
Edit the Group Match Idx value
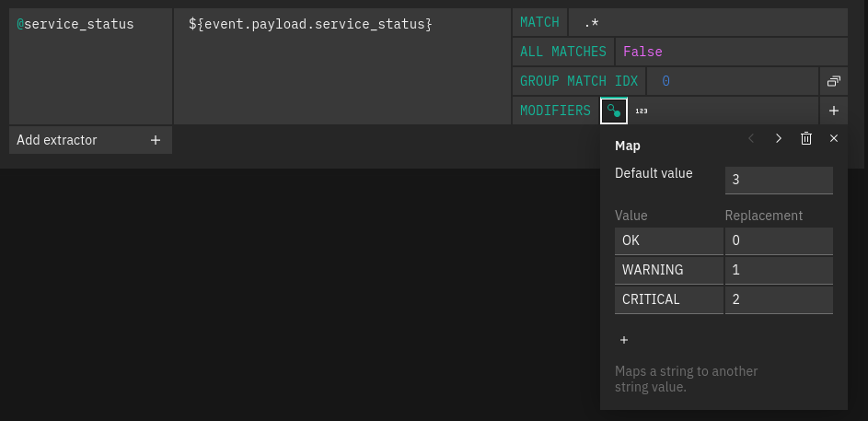click(733, 81)
